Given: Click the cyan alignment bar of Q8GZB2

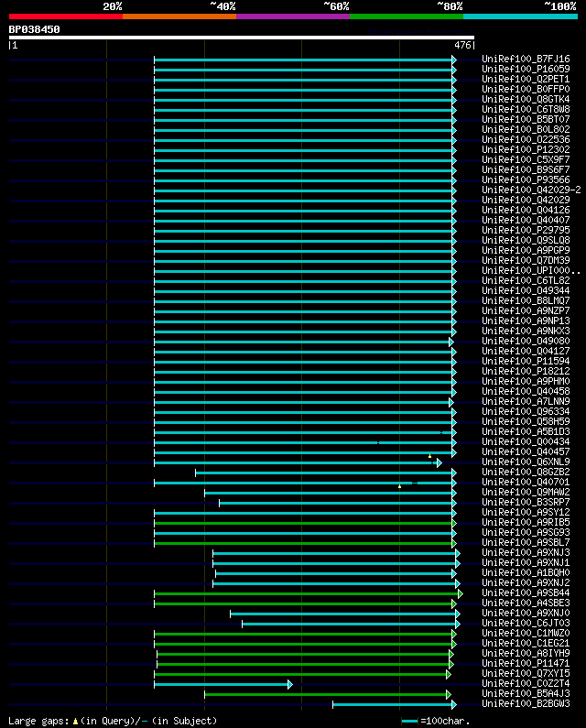Looking at the screenshot, I should pyautogui.click(x=326, y=473).
